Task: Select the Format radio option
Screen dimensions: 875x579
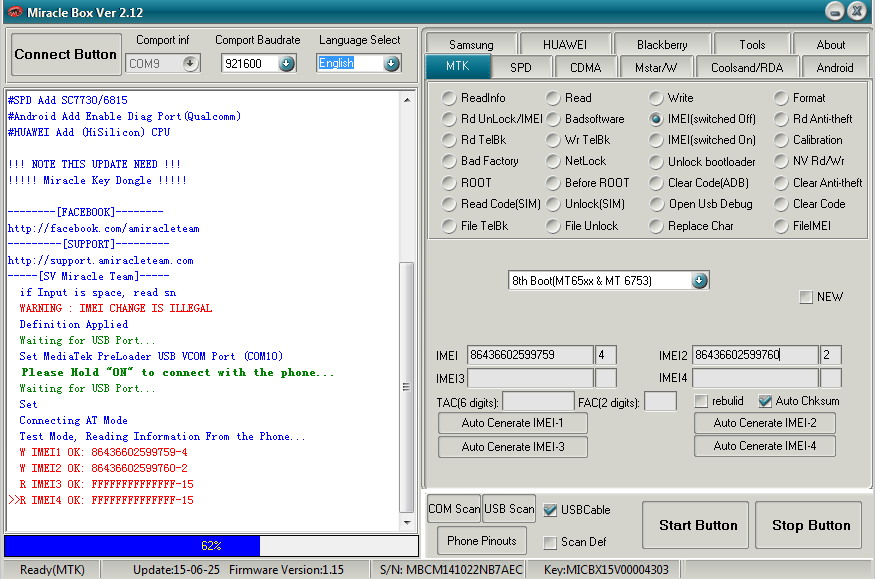Action: [x=781, y=98]
